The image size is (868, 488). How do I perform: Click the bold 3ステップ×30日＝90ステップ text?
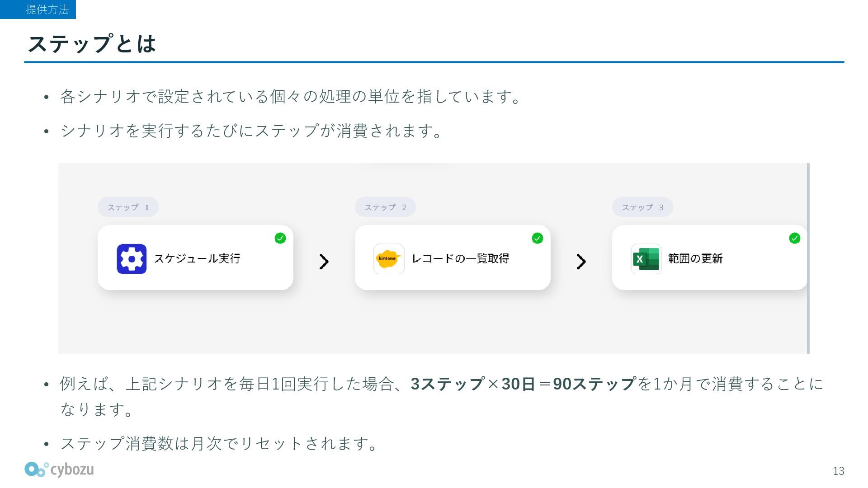(523, 384)
